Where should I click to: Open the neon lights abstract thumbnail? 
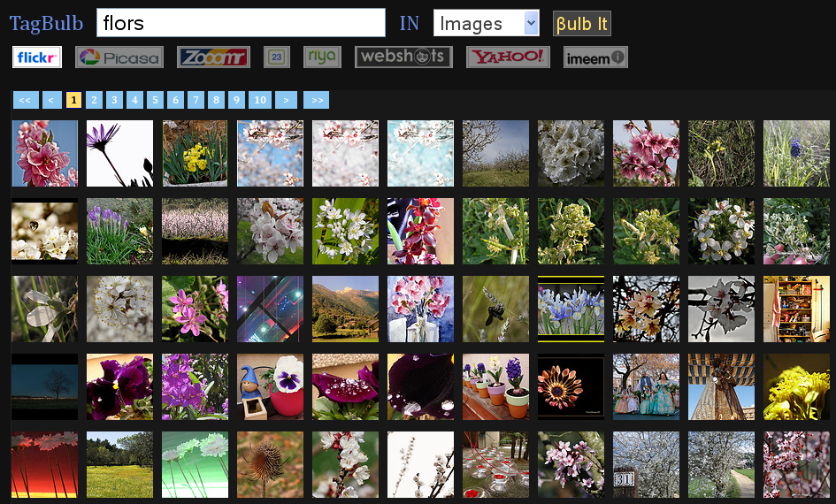click(271, 309)
